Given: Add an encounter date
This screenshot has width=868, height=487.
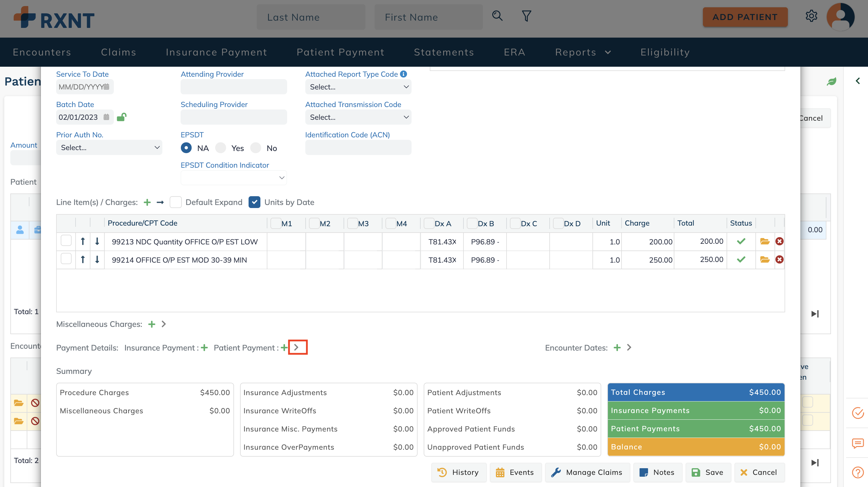Looking at the screenshot, I should tap(617, 348).
